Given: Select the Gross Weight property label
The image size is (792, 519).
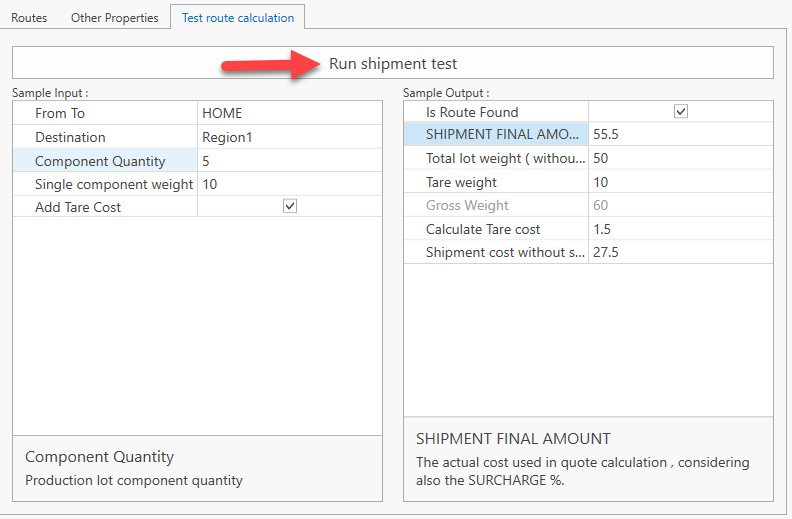Looking at the screenshot, I should tap(467, 205).
